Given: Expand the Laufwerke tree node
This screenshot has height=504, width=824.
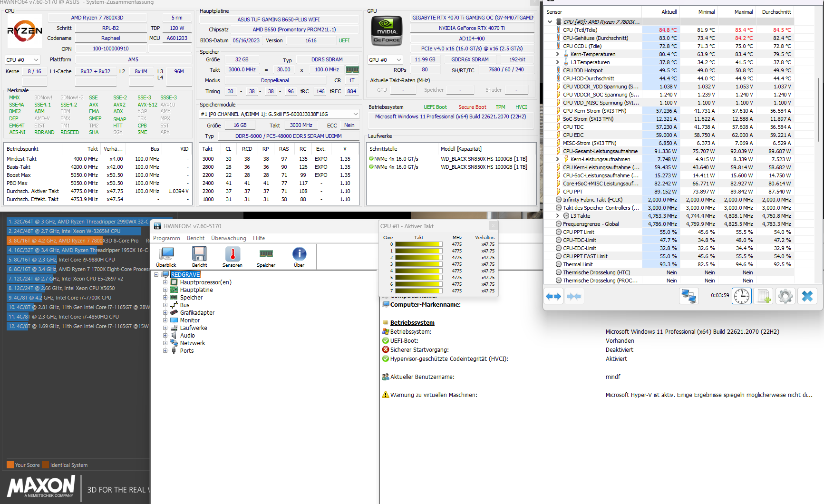Looking at the screenshot, I should click(165, 328).
